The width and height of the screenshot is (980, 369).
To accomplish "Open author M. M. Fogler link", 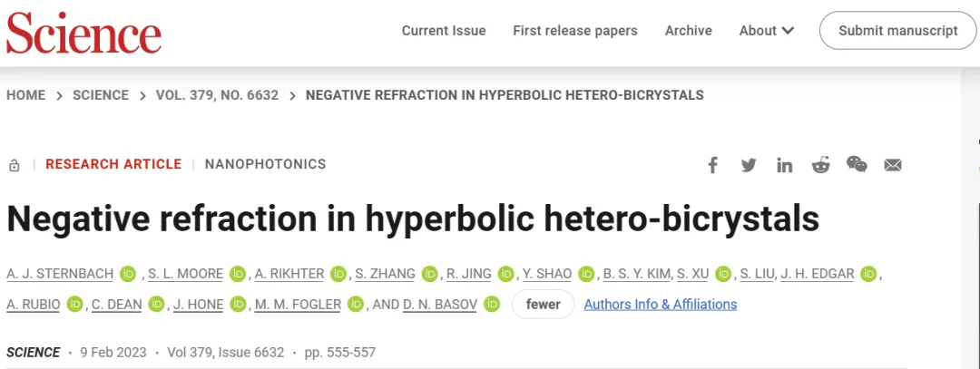I will 298,305.
